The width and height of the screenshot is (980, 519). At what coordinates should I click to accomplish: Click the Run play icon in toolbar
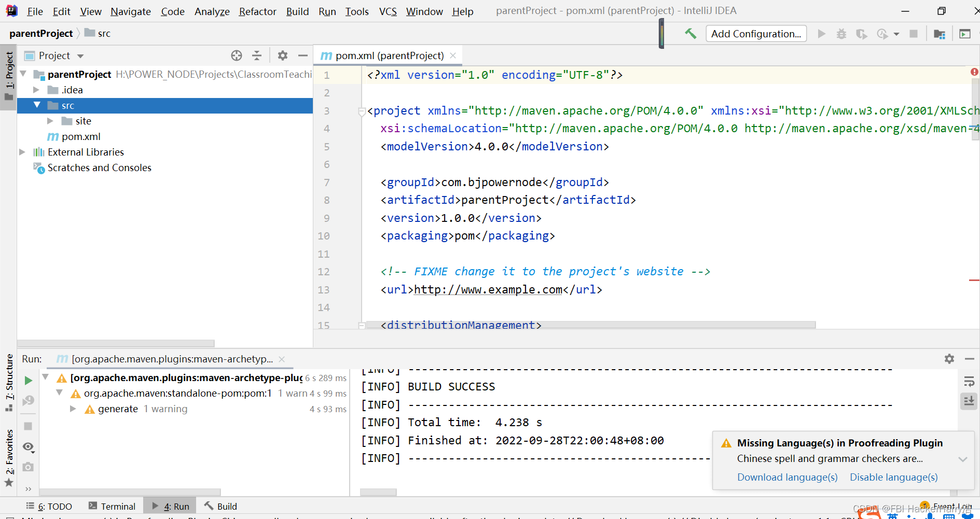coord(821,34)
